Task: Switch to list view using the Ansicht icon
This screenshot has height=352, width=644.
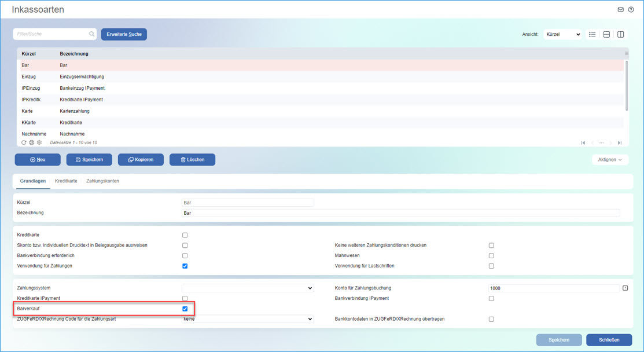Action: tap(592, 34)
